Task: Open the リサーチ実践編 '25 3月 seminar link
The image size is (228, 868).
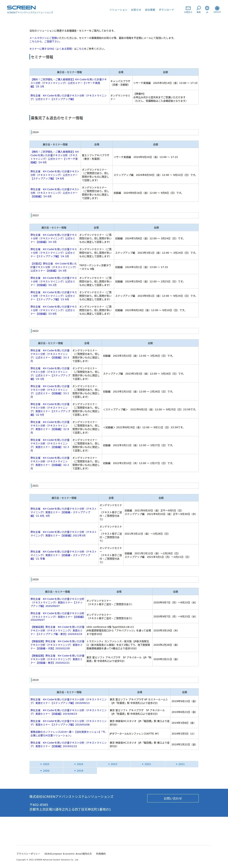Action: click(69, 83)
